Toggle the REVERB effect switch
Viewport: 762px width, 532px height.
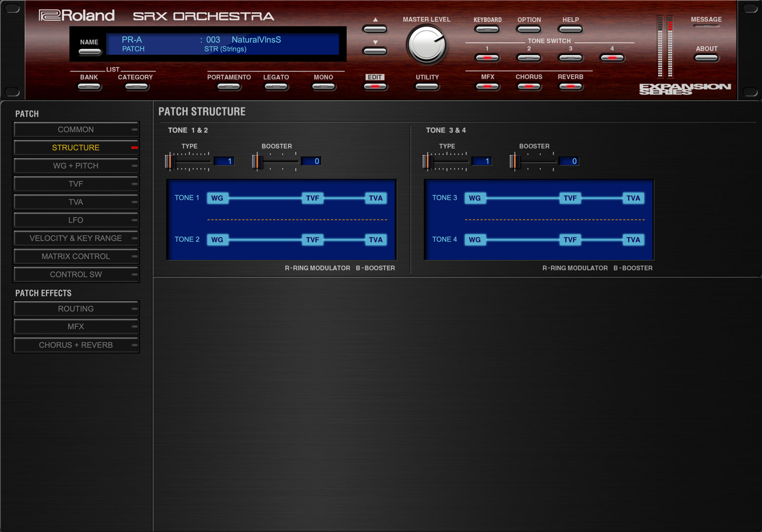click(570, 87)
